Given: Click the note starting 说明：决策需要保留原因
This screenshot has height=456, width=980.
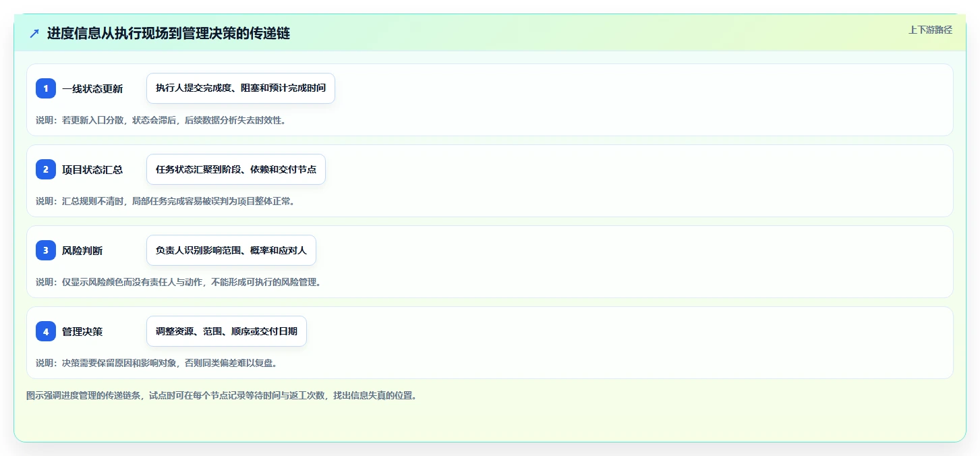Looking at the screenshot, I should (x=157, y=363).
